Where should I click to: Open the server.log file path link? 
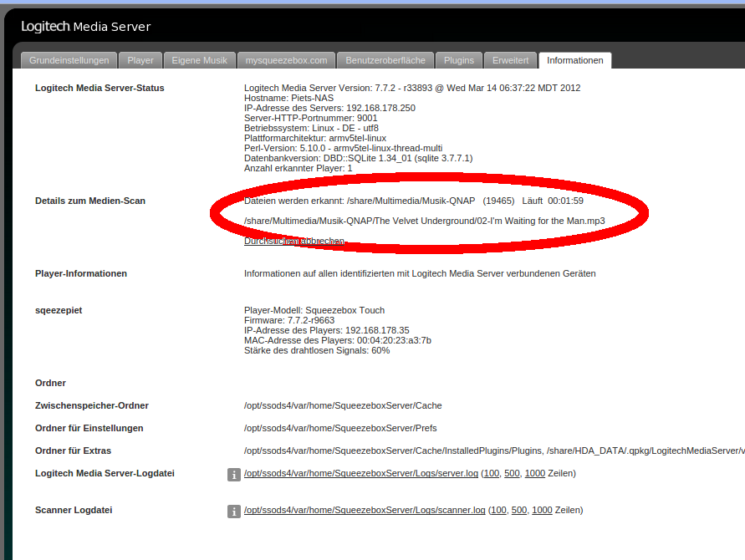tap(361, 473)
